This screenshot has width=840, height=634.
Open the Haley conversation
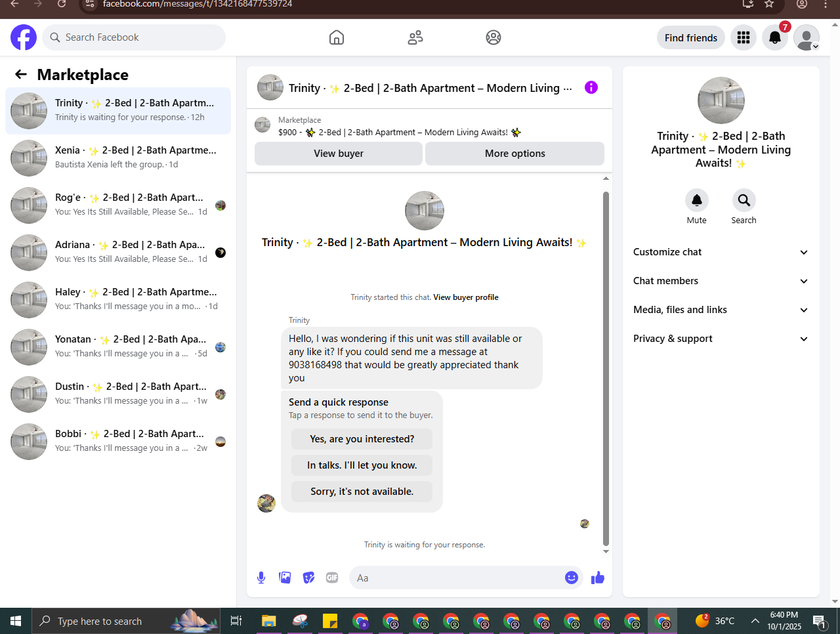[x=118, y=300]
